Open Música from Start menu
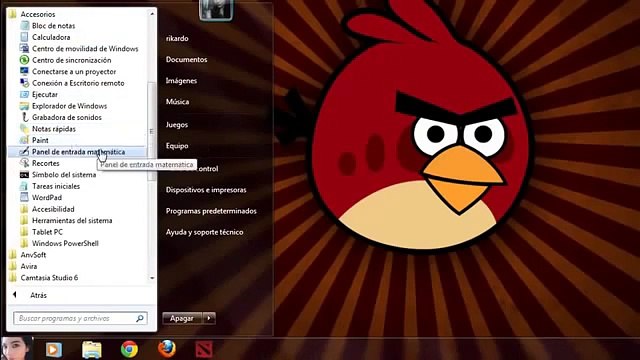 [178, 102]
